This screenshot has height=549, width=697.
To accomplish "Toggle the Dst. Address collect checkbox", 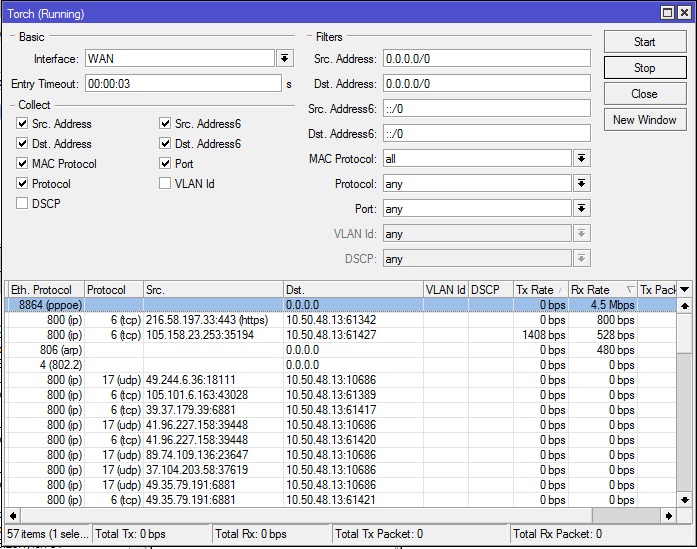I will tap(22, 144).
